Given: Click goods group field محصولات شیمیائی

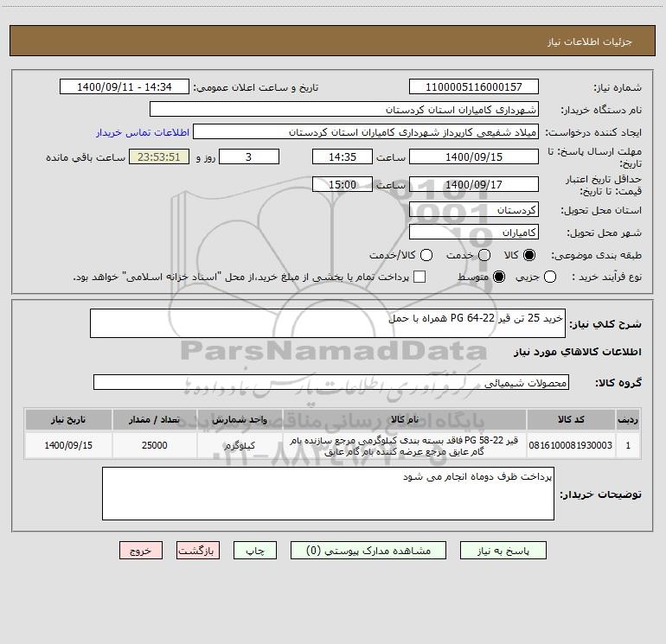Looking at the screenshot, I should tap(331, 382).
